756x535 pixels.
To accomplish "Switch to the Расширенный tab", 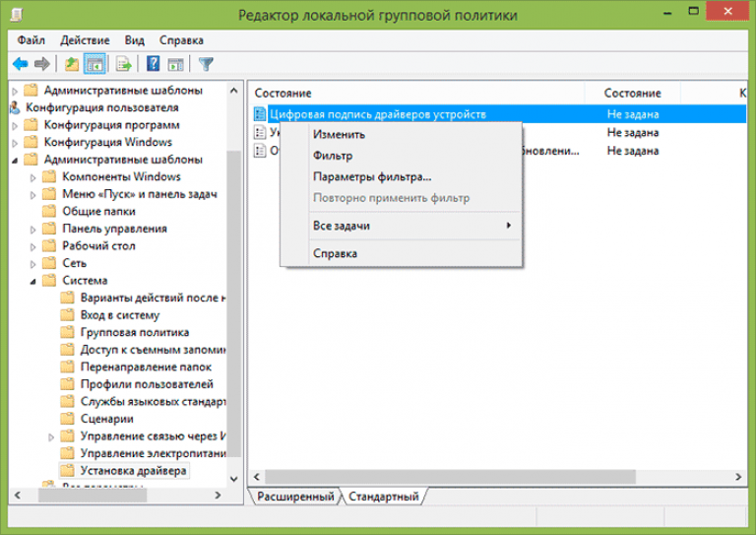I will pyautogui.click(x=295, y=497).
